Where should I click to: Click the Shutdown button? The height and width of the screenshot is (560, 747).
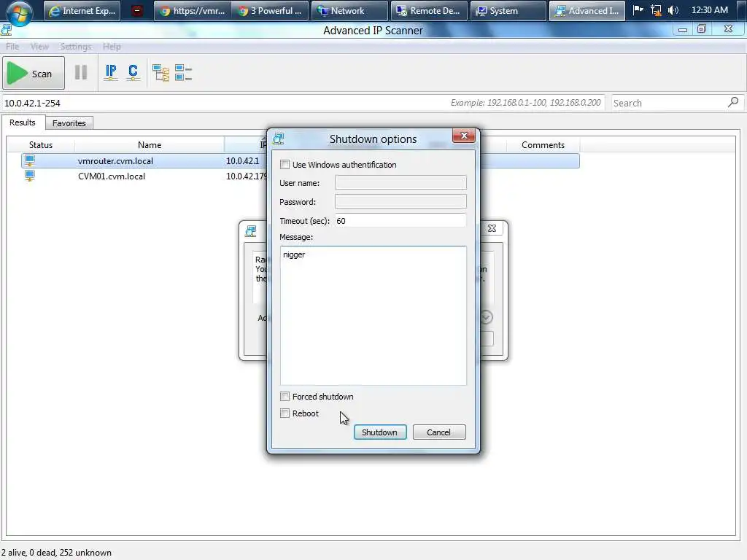[x=379, y=432]
